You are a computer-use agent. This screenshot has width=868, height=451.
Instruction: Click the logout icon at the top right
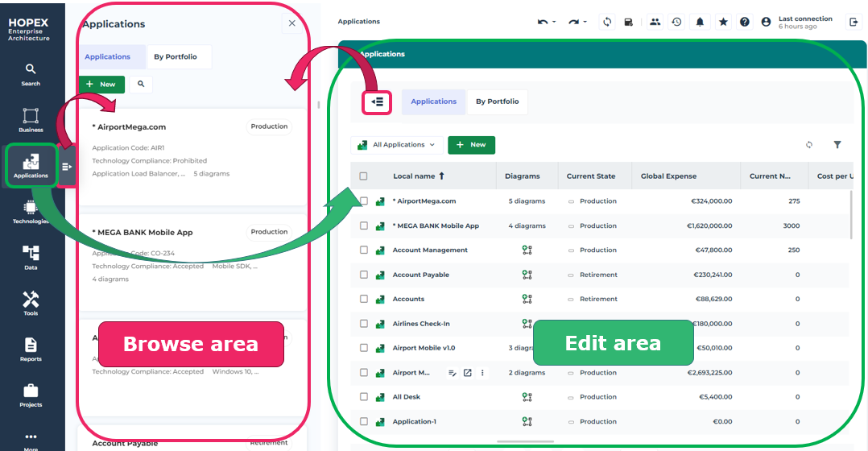[x=853, y=22]
